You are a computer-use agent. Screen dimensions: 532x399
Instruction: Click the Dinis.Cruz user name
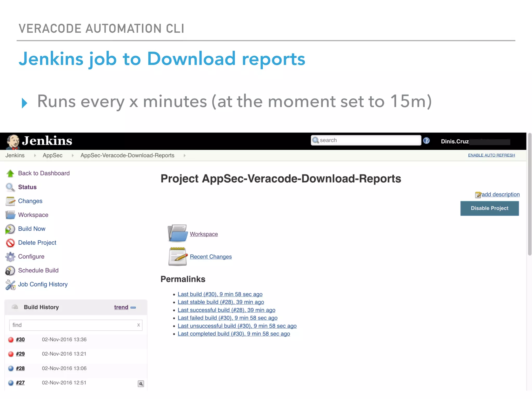click(x=455, y=141)
